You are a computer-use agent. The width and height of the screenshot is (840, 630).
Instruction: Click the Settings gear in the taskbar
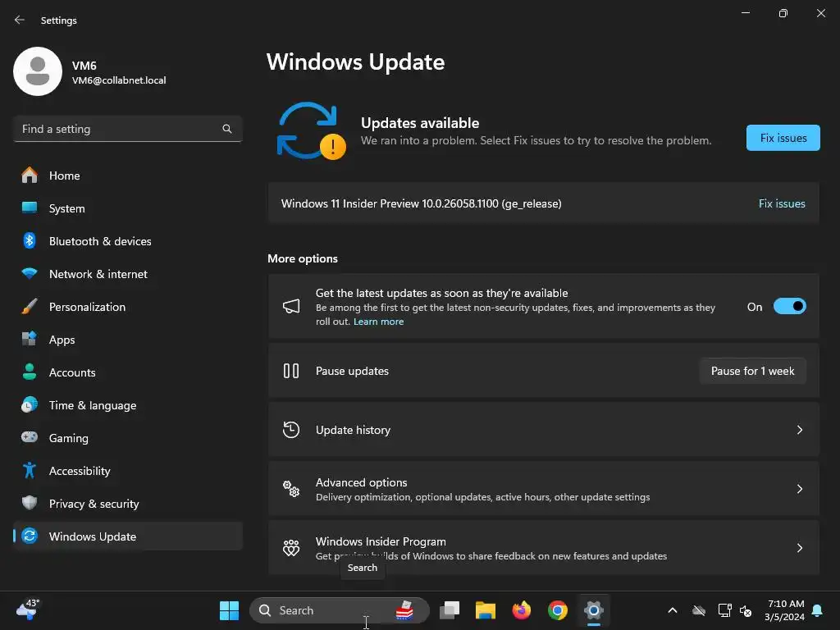pos(594,610)
